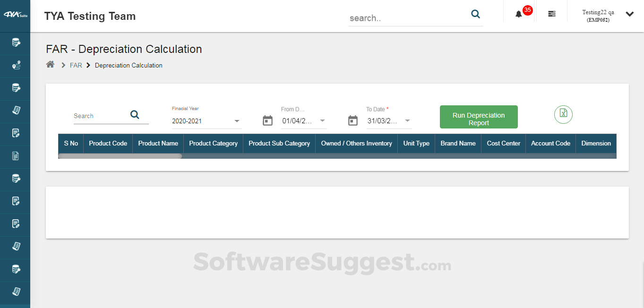Click the search magnifier in the header

[475, 14]
